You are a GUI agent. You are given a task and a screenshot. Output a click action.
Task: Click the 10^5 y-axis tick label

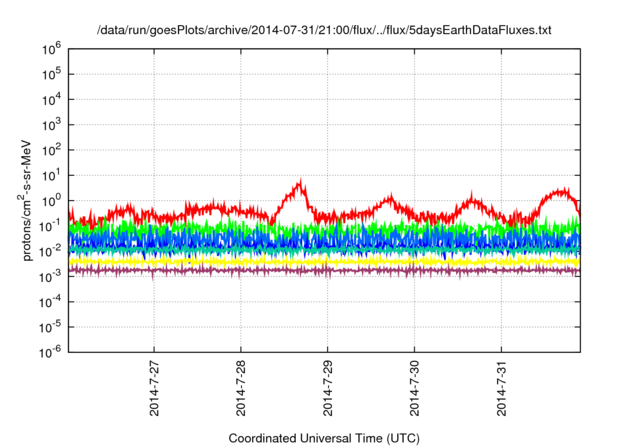52,74
